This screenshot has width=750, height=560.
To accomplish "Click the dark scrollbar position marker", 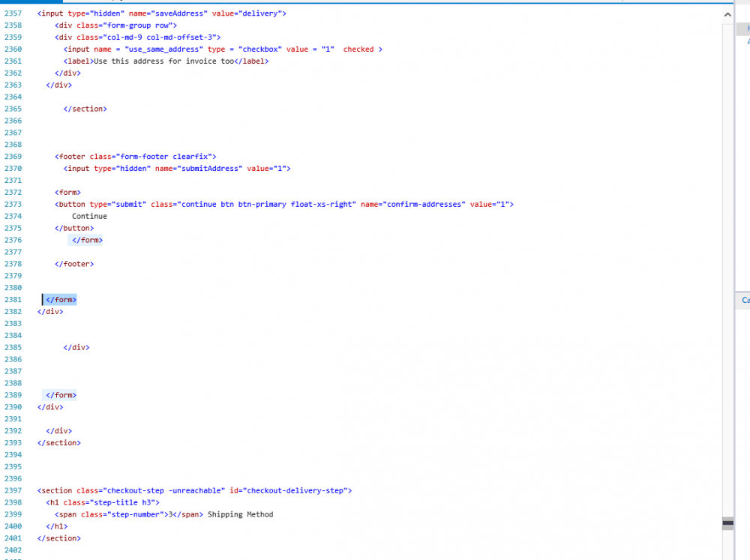I will coord(727,523).
